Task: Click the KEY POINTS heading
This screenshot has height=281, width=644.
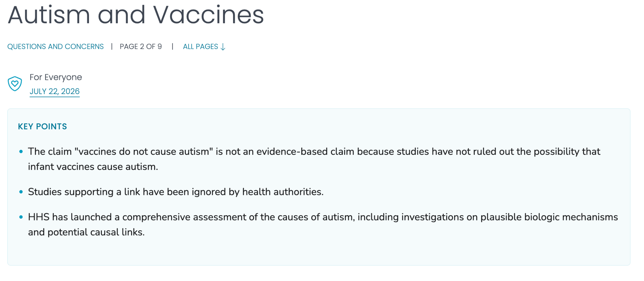Action: click(42, 126)
